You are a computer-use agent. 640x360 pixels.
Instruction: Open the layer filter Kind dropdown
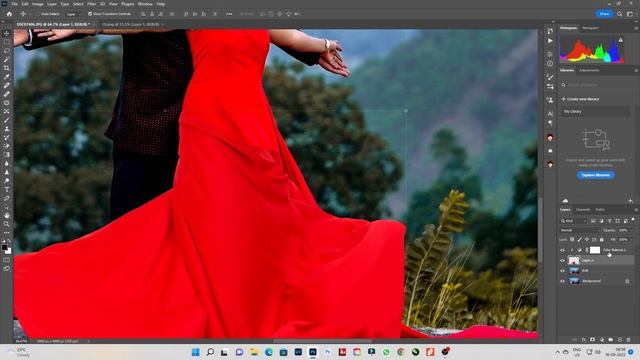[573, 221]
